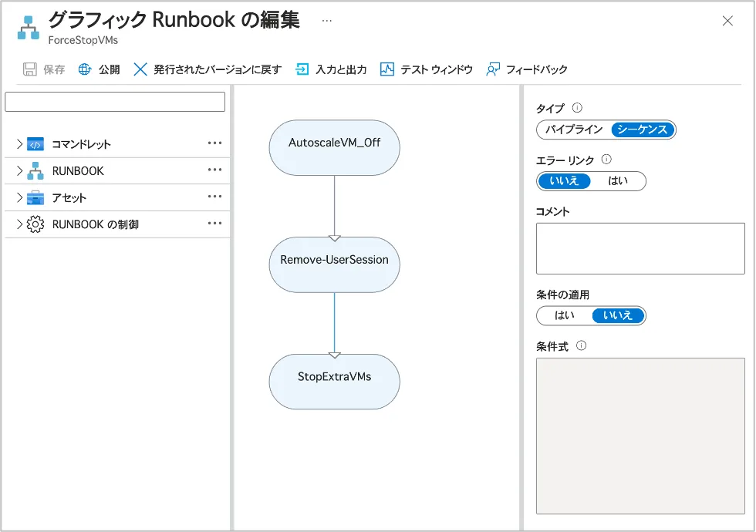Open the more options ellipsis beside the title

click(x=327, y=21)
